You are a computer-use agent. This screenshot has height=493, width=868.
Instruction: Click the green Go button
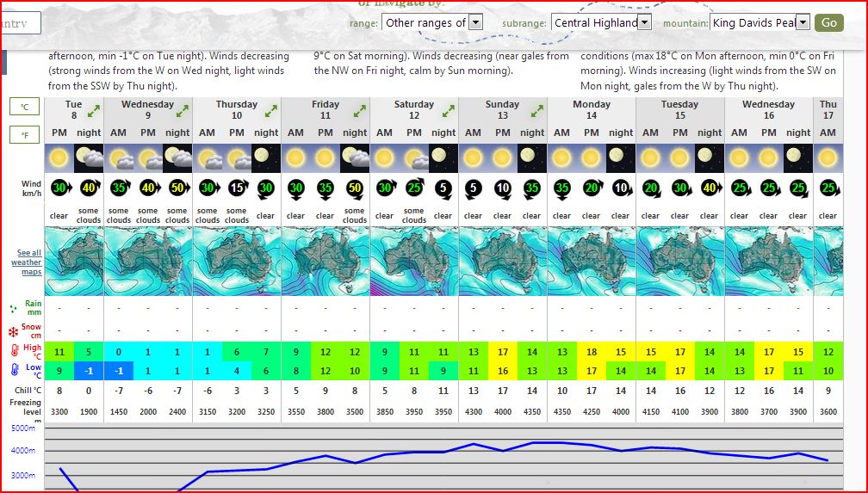point(828,22)
